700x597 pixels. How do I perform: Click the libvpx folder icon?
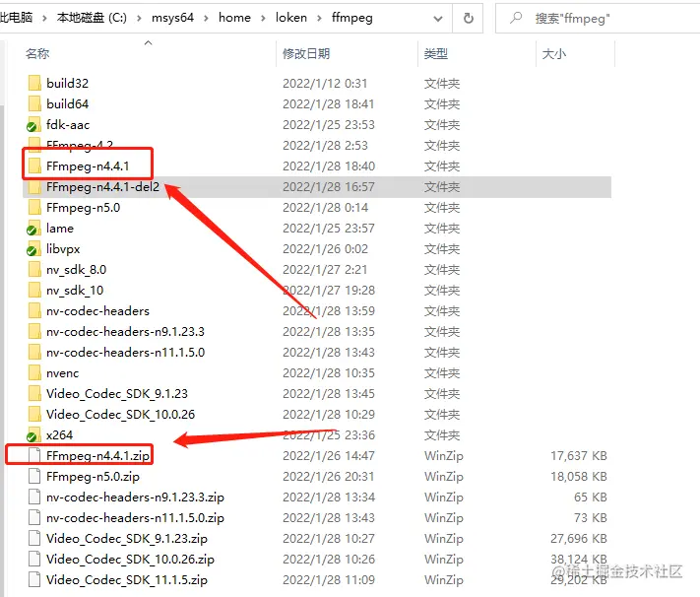tap(33, 249)
